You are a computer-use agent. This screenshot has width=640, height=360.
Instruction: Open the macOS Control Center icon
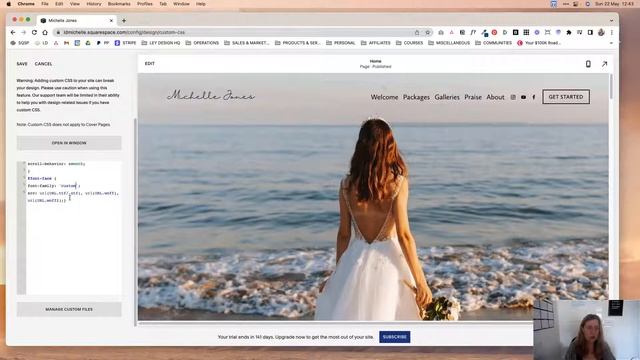coord(576,4)
